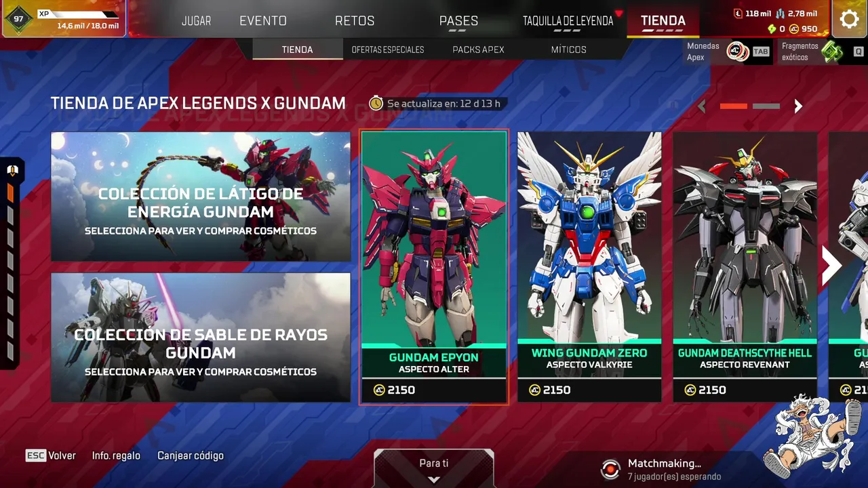Select the Gundam Epyon Alter skin card

(434, 267)
